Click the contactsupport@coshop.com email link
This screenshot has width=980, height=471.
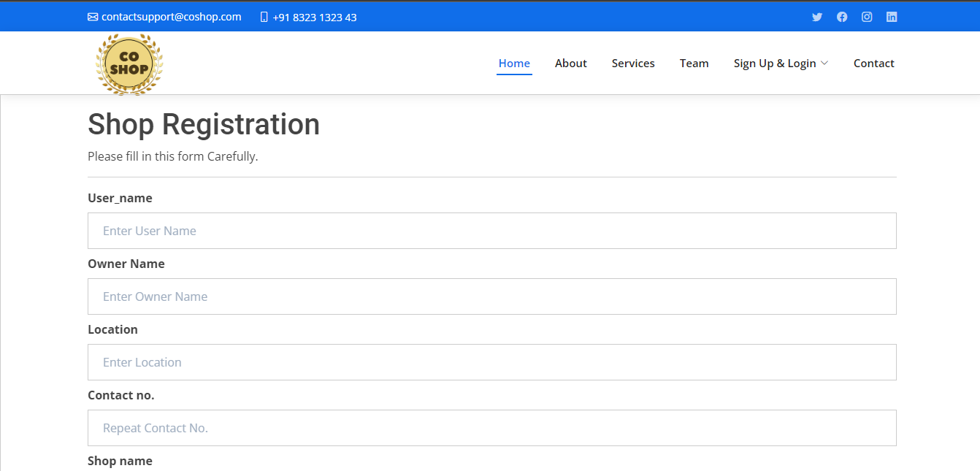tap(172, 17)
